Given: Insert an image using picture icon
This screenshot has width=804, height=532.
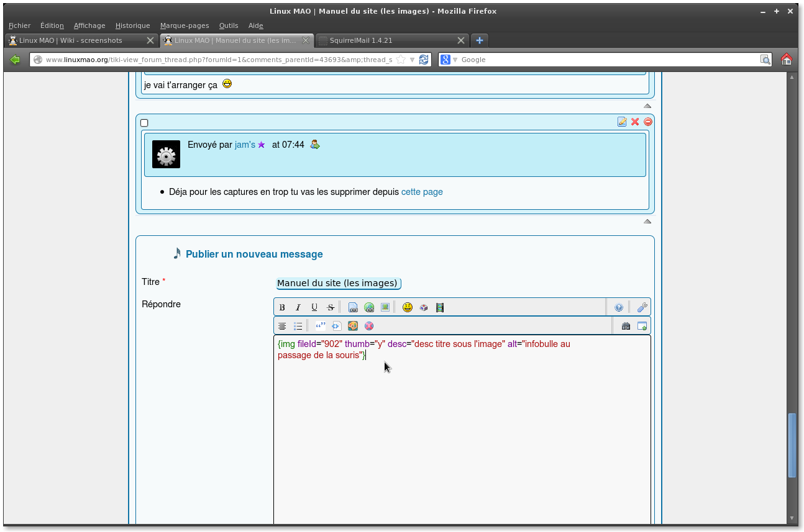Looking at the screenshot, I should (x=385, y=307).
